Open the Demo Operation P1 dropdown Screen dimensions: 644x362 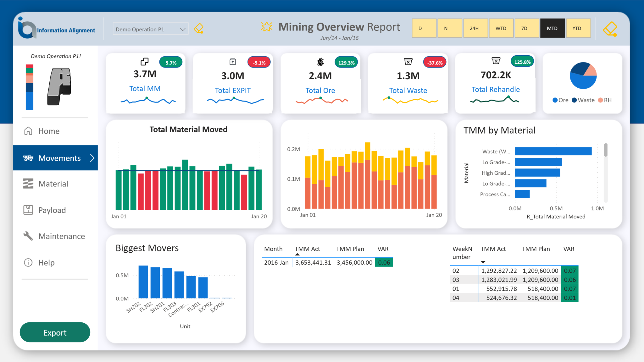pos(151,29)
